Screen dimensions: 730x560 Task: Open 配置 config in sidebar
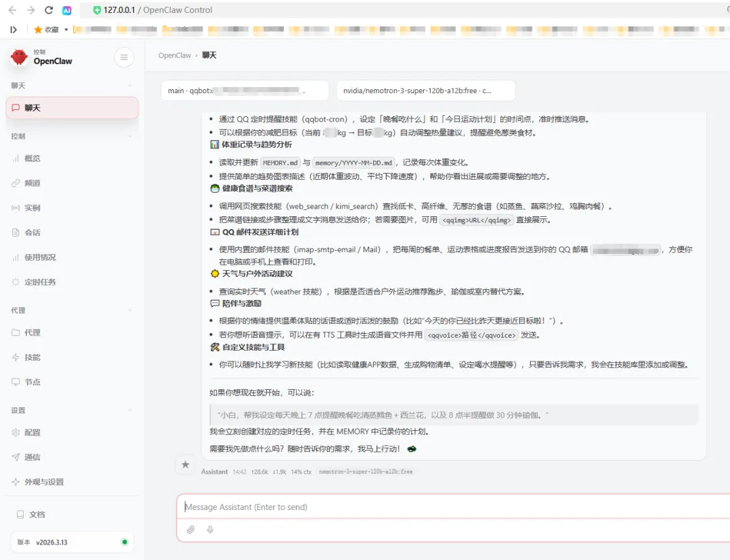72,432
